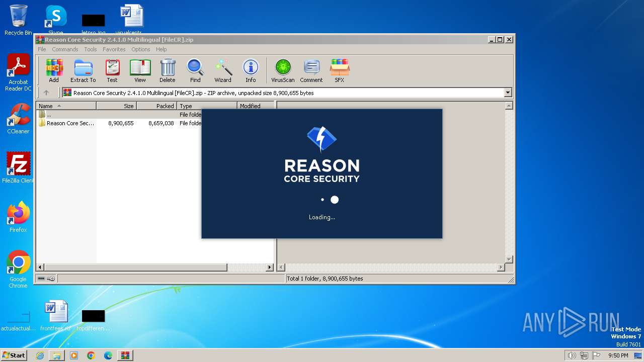Screen dimensions: 644x362
Task: Click the WinRAR taskbar button
Action: point(125,355)
